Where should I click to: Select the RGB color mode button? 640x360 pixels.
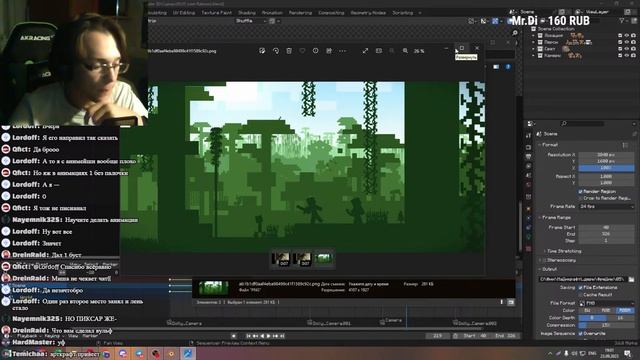(606, 311)
